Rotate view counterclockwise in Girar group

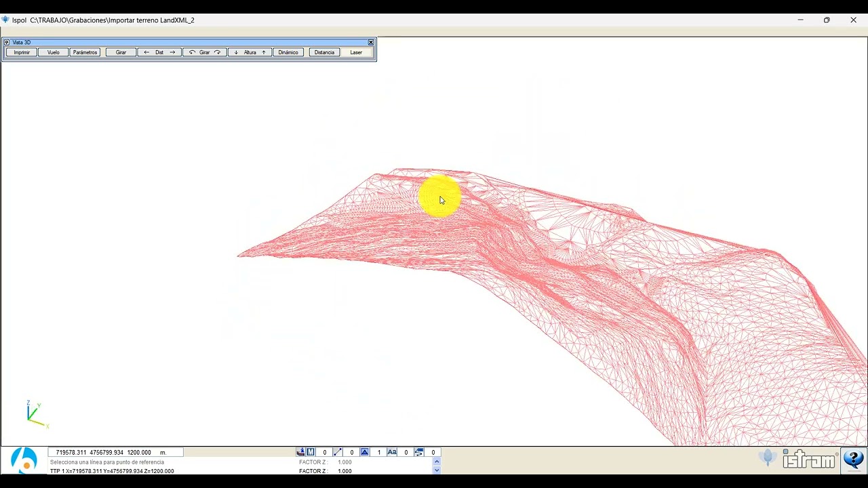point(192,52)
